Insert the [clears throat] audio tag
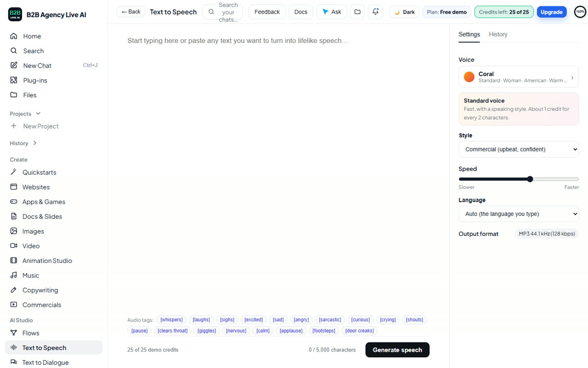 pyautogui.click(x=173, y=331)
